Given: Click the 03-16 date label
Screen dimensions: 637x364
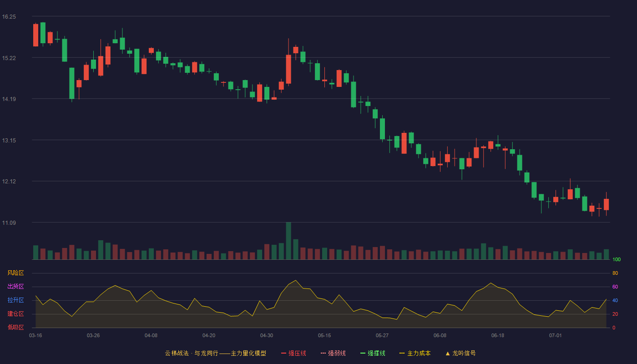Looking at the screenshot, I should coord(35,335).
